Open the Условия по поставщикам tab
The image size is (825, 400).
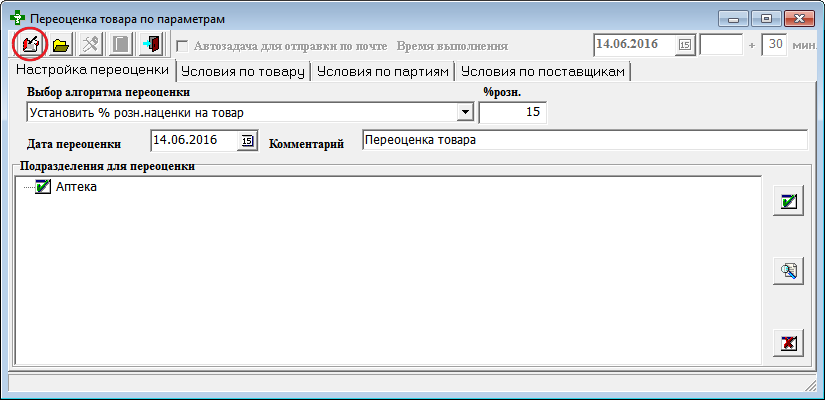543,72
